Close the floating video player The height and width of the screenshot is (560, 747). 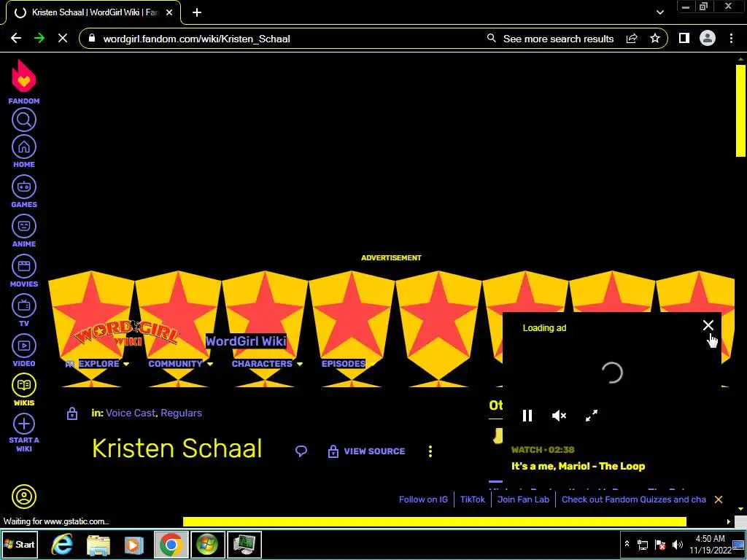708,325
